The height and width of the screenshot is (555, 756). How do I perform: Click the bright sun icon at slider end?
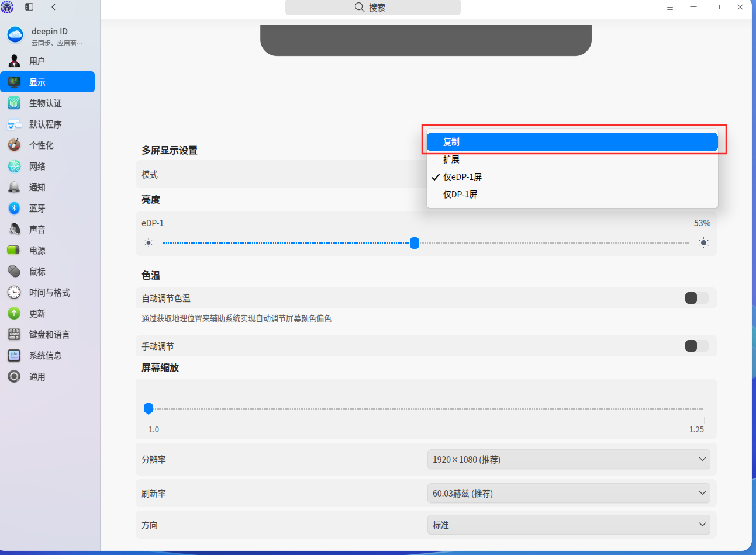703,242
